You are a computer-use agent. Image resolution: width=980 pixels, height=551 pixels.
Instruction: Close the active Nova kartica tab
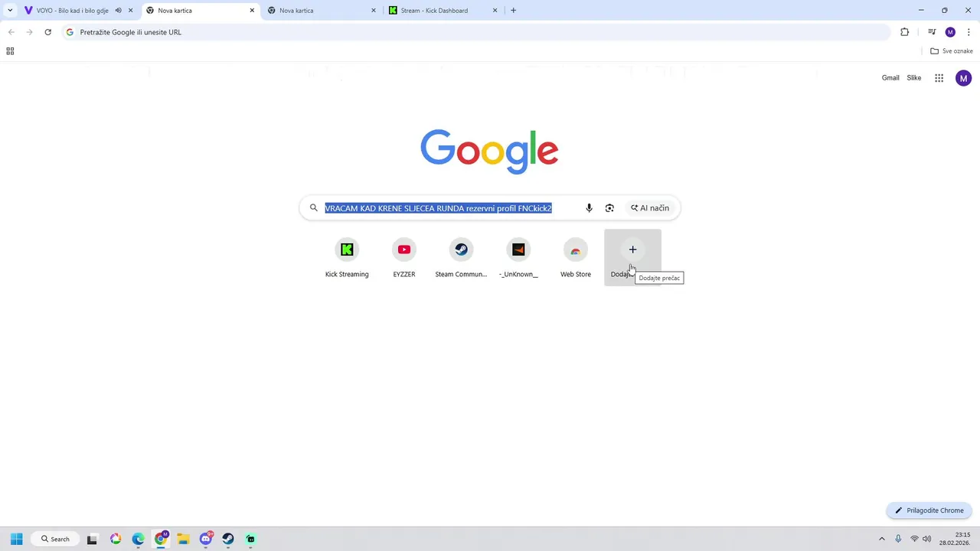click(x=252, y=11)
